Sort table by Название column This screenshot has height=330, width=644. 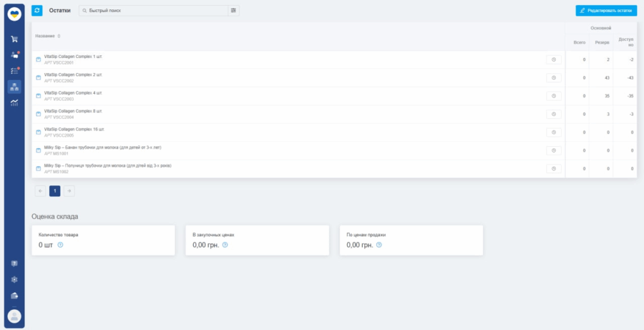point(48,36)
